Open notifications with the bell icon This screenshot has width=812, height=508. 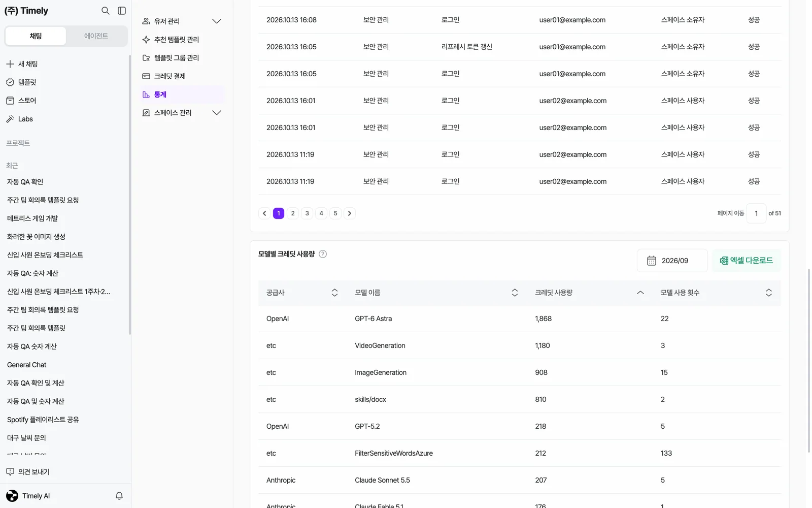119,496
